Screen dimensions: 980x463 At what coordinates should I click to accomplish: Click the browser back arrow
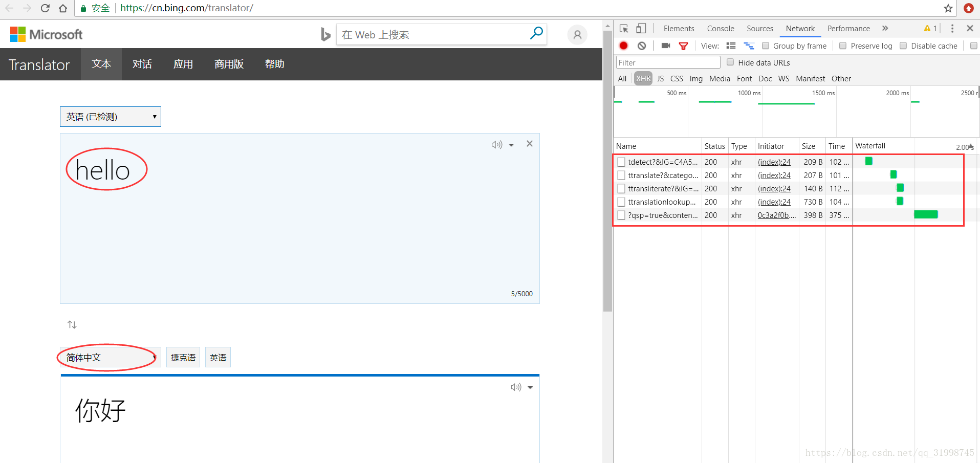pos(9,8)
